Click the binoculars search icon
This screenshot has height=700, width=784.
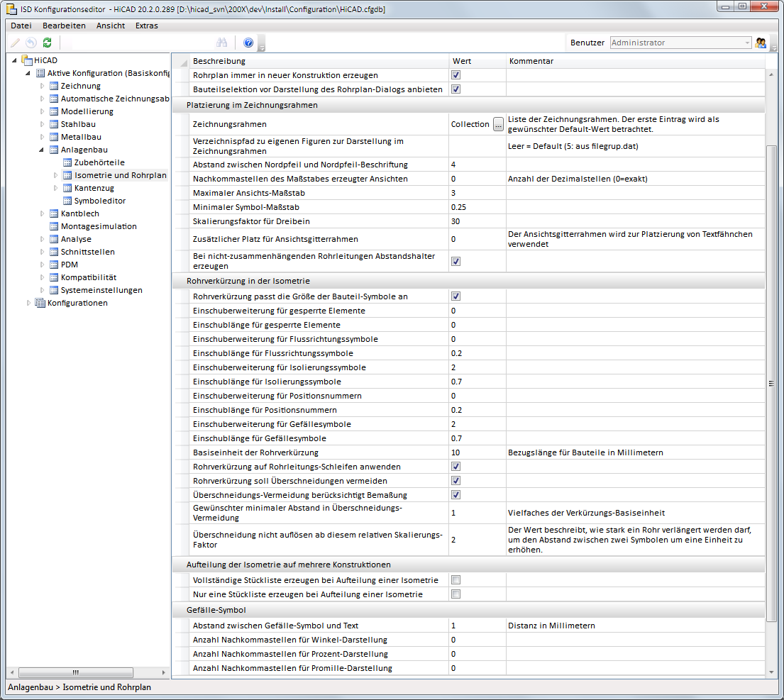(x=221, y=43)
